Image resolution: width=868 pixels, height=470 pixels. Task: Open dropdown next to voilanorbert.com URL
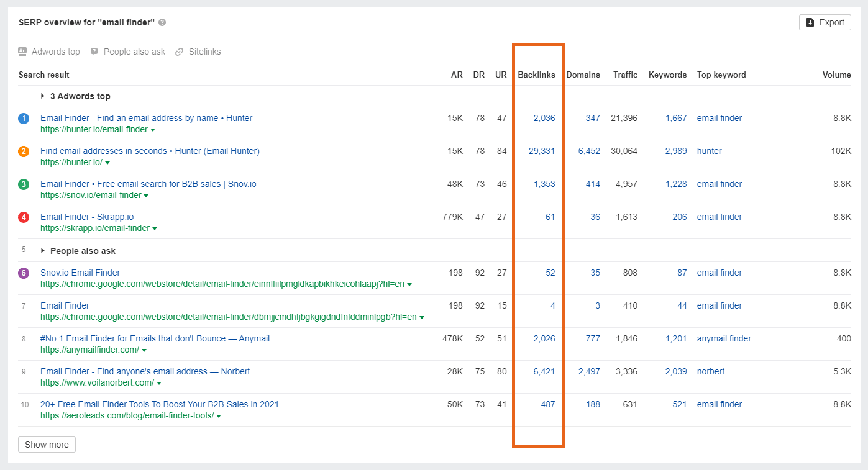[159, 384]
